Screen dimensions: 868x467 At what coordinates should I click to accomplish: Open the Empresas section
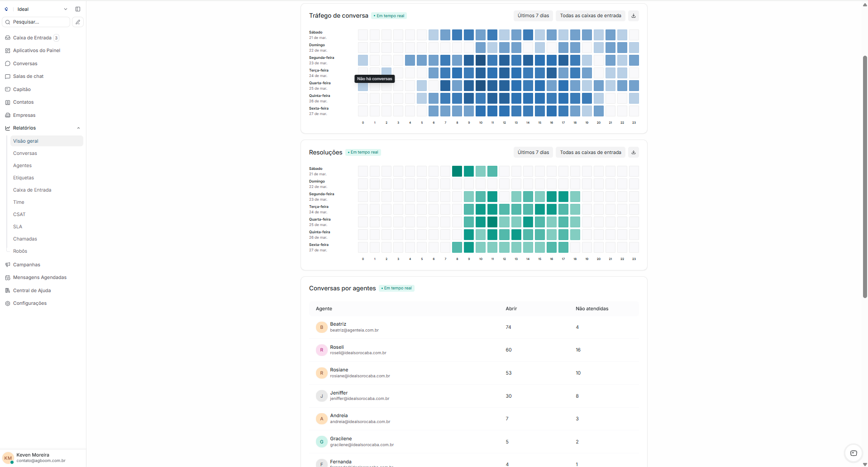[x=24, y=115]
